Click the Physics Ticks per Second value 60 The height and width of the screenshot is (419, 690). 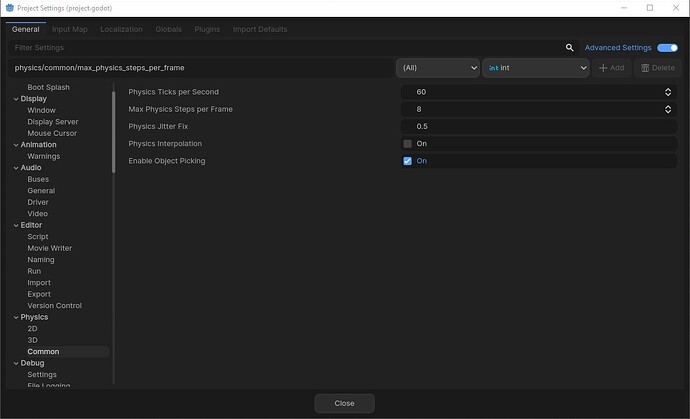(x=421, y=92)
